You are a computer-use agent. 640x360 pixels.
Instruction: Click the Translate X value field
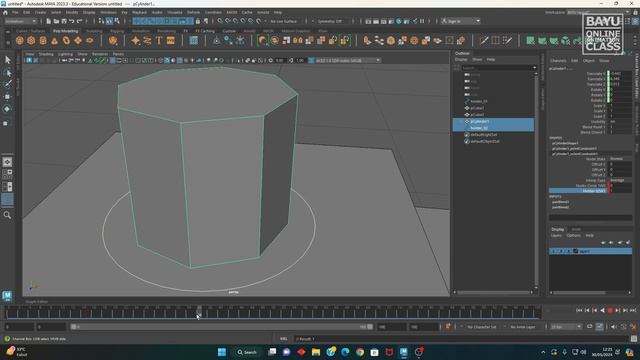click(x=620, y=74)
